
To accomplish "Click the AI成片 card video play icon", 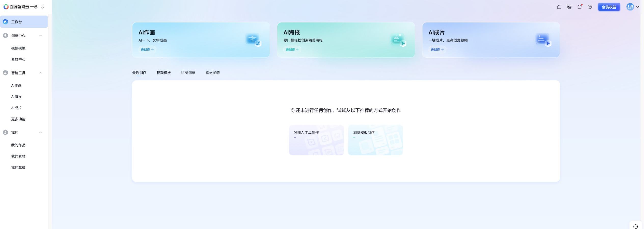I will (x=543, y=40).
